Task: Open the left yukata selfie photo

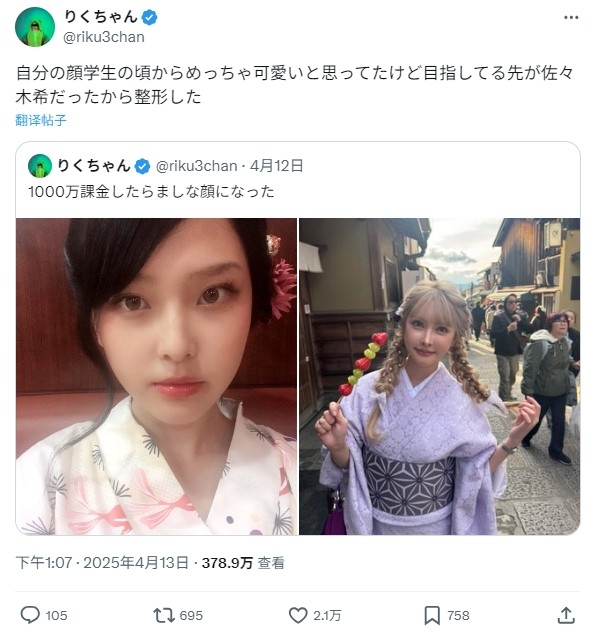Action: coord(156,376)
